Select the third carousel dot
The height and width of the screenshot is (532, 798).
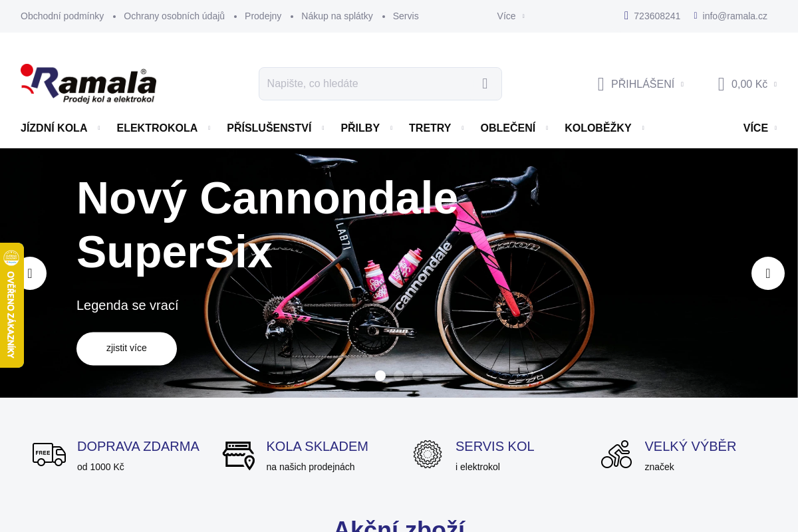(x=418, y=376)
